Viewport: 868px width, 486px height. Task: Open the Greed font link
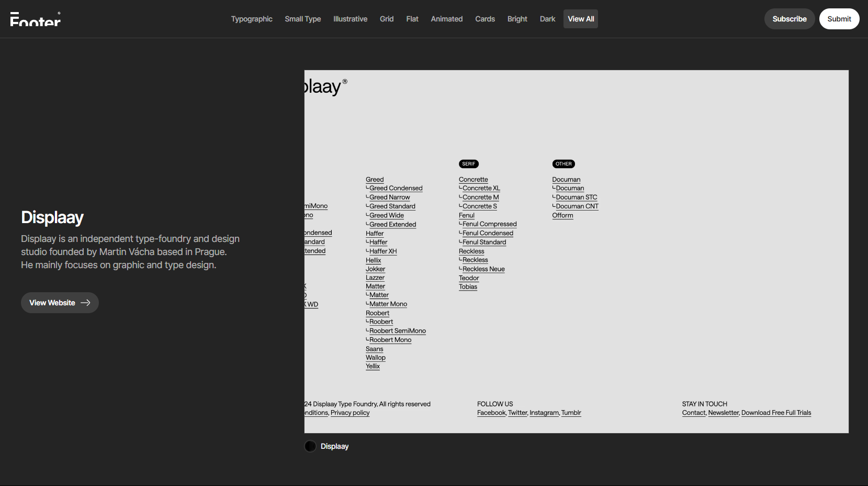[x=375, y=180]
